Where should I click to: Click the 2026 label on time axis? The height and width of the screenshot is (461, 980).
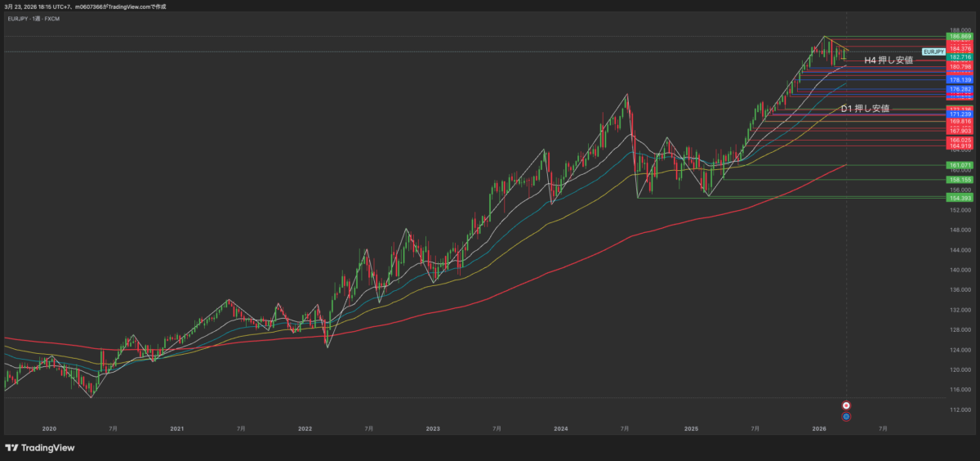819,428
